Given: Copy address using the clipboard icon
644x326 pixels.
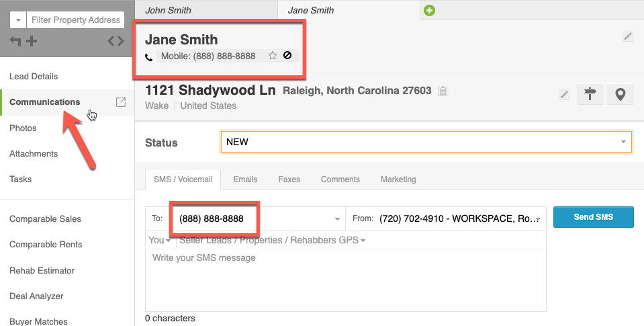Looking at the screenshot, I should coord(443,91).
